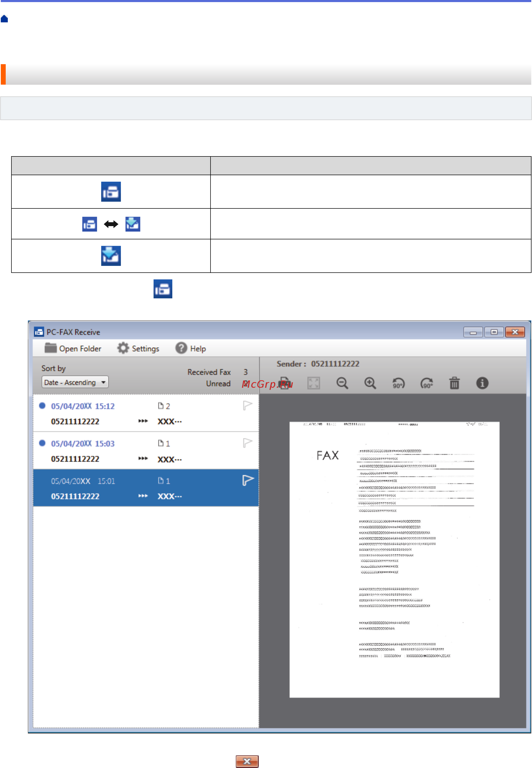Open the Help menu item
This screenshot has width=532, height=768.
(191, 349)
